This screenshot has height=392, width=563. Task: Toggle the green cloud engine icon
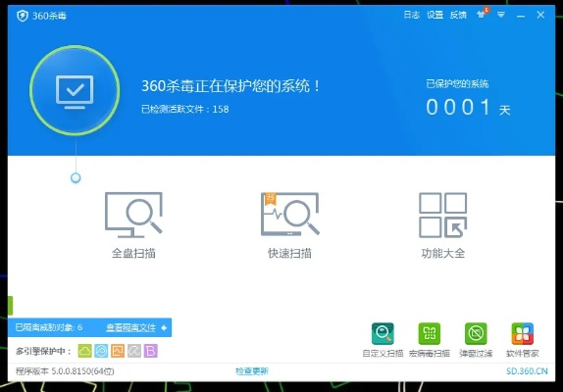(84, 351)
